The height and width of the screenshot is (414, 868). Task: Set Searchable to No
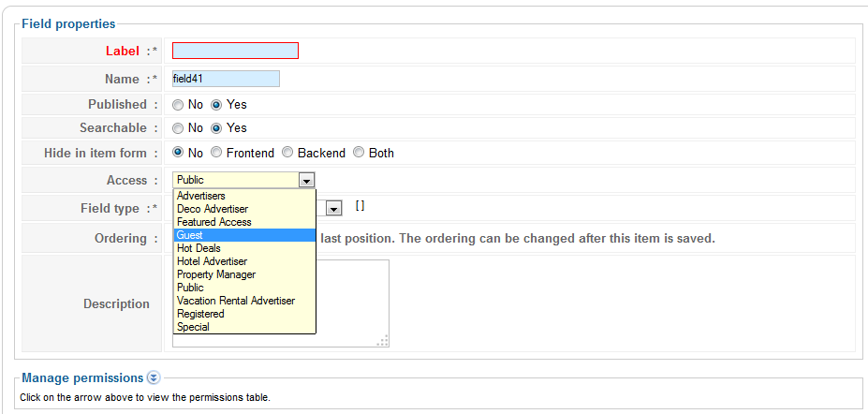178,128
